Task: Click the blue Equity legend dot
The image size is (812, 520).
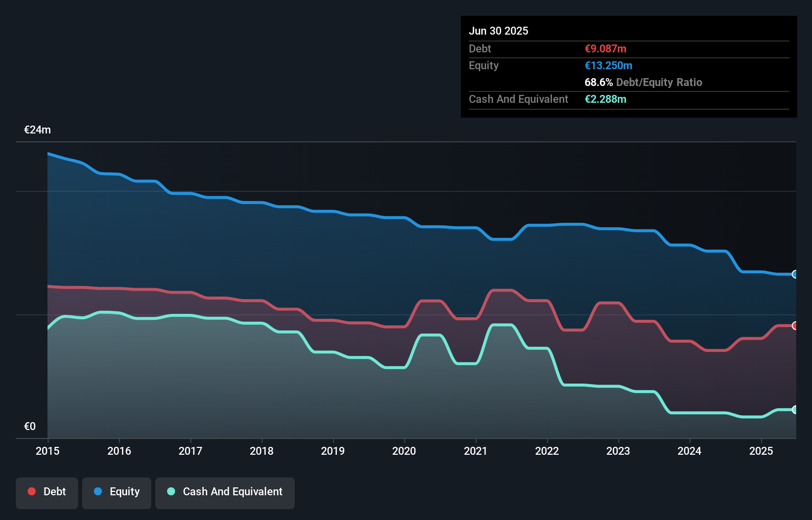Action: point(98,491)
